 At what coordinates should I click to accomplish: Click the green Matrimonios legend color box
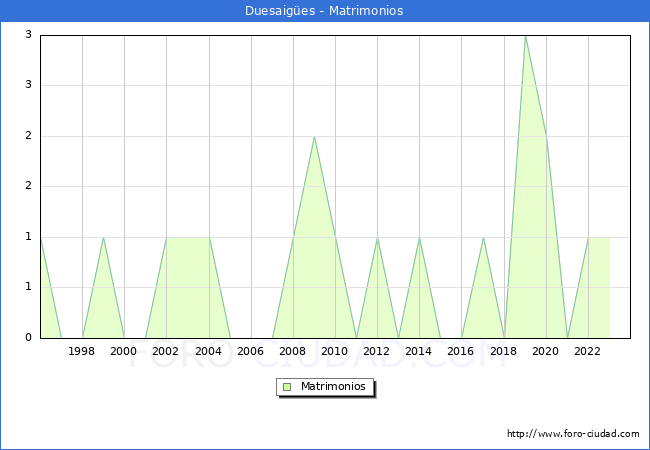coord(286,386)
